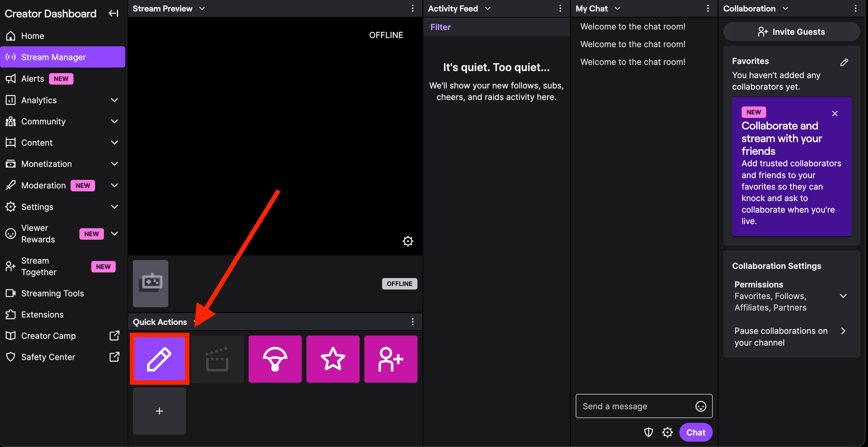Image resolution: width=868 pixels, height=447 pixels.
Task: Edit Favorites collaborators with pencil icon
Action: click(844, 62)
